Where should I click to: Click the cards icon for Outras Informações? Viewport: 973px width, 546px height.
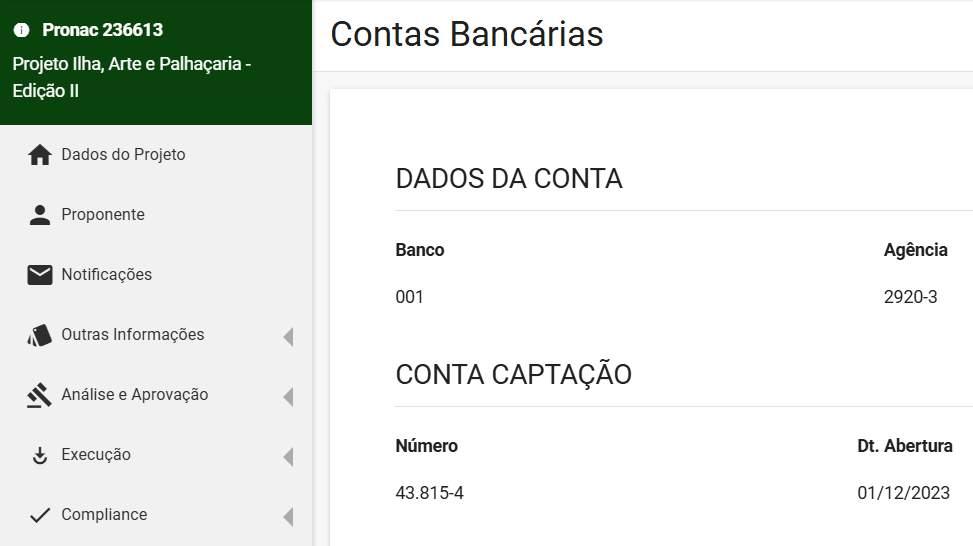40,335
